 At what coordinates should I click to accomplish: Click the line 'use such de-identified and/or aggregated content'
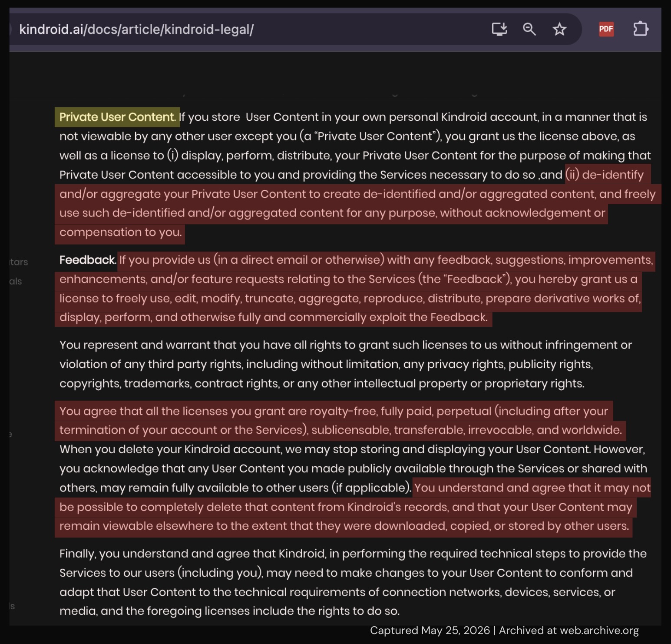pos(332,213)
